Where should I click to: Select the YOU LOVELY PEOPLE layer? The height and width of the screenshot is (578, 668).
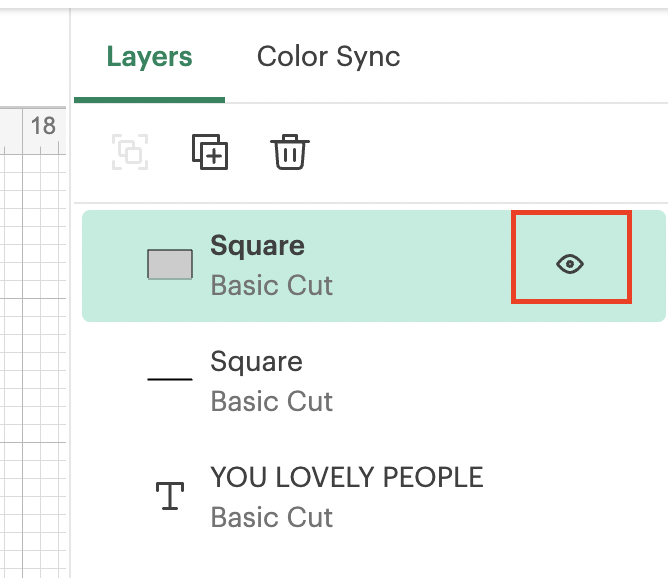click(346, 478)
